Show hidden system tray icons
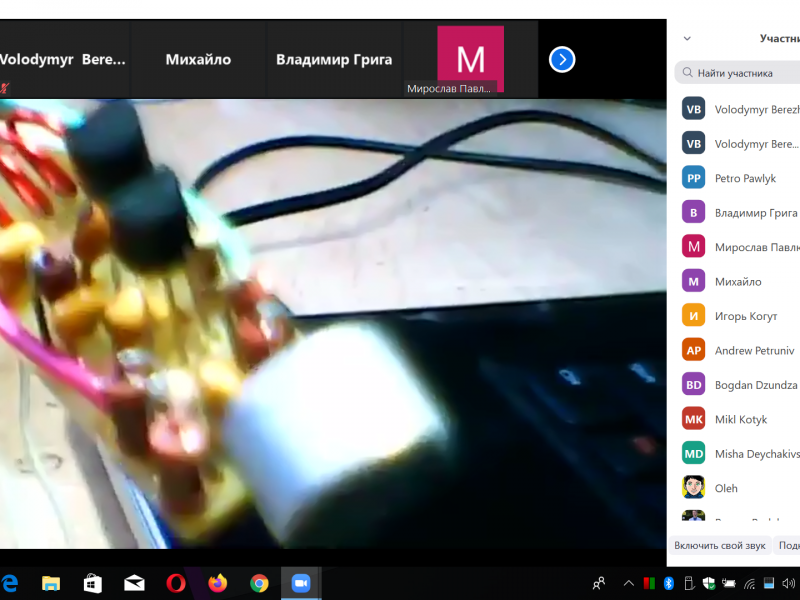Screen dimensions: 800x600 pyautogui.click(x=629, y=583)
